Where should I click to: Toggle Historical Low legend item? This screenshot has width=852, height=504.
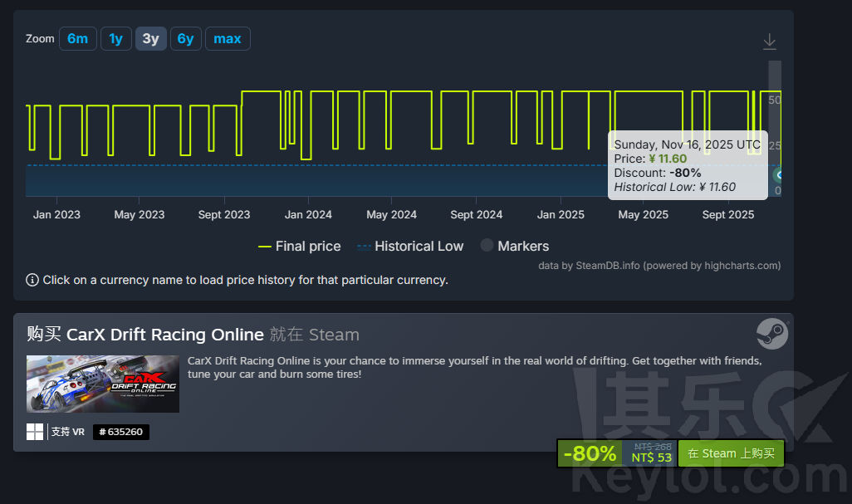coord(410,246)
